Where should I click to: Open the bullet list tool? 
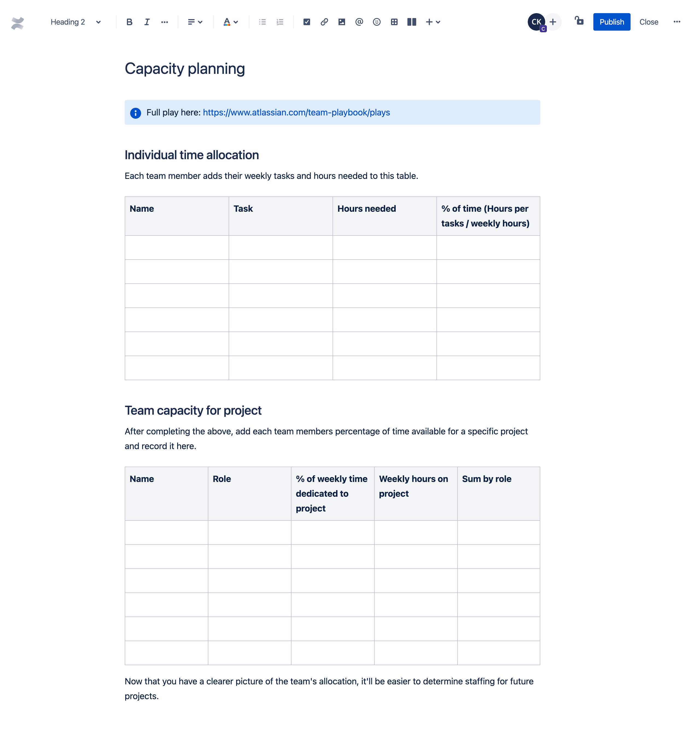tap(262, 22)
